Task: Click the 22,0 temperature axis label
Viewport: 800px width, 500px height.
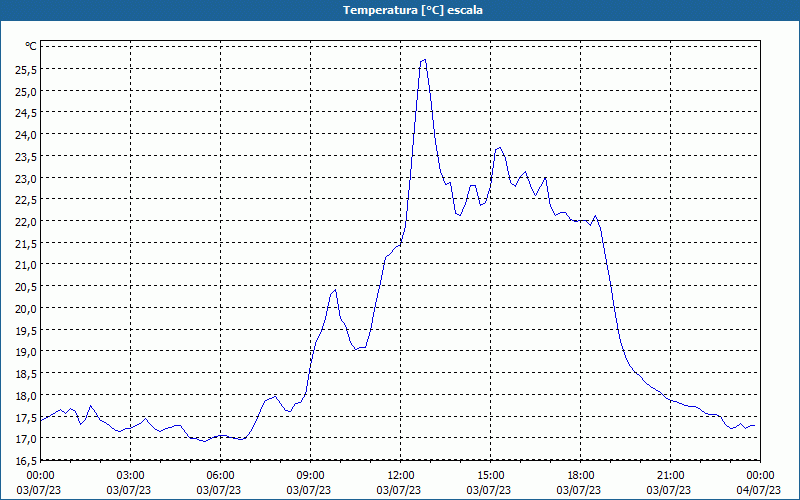Action: [x=26, y=222]
